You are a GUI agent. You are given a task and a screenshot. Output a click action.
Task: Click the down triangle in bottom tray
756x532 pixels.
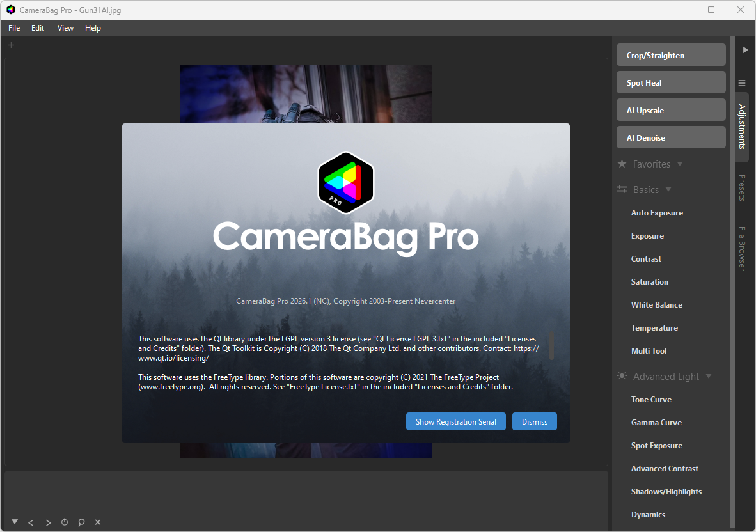15,521
